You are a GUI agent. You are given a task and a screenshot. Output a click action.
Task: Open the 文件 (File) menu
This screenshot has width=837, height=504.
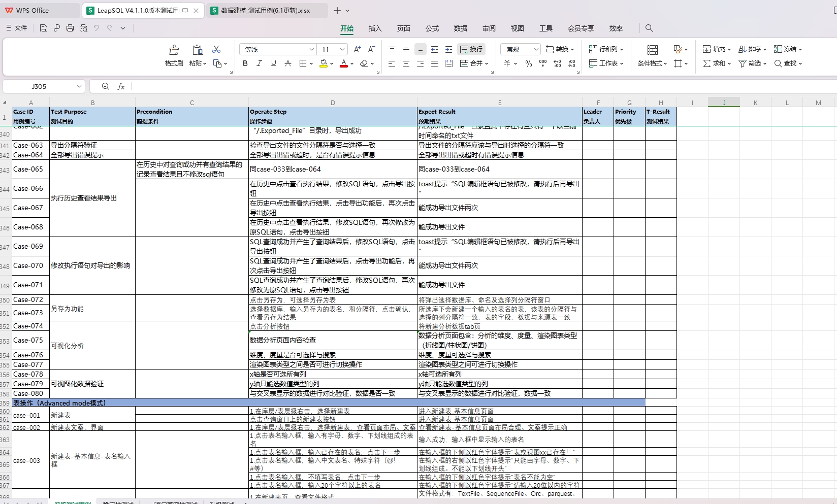click(17, 28)
